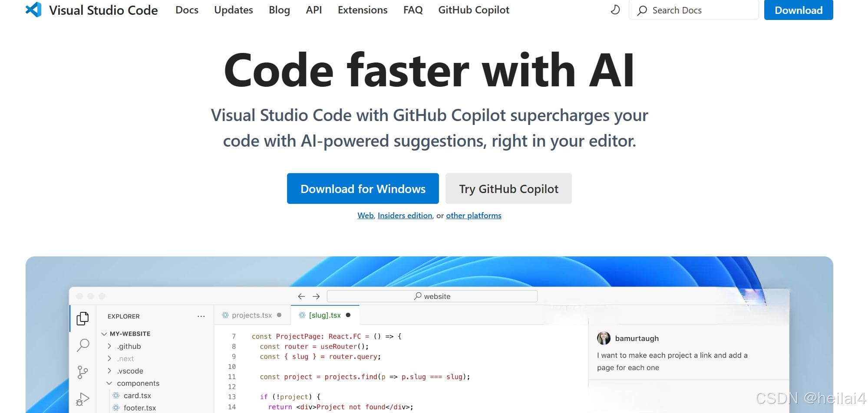This screenshot has height=413, width=868.
Task: Open the Explorer more actions ellipsis
Action: pyautogui.click(x=201, y=316)
